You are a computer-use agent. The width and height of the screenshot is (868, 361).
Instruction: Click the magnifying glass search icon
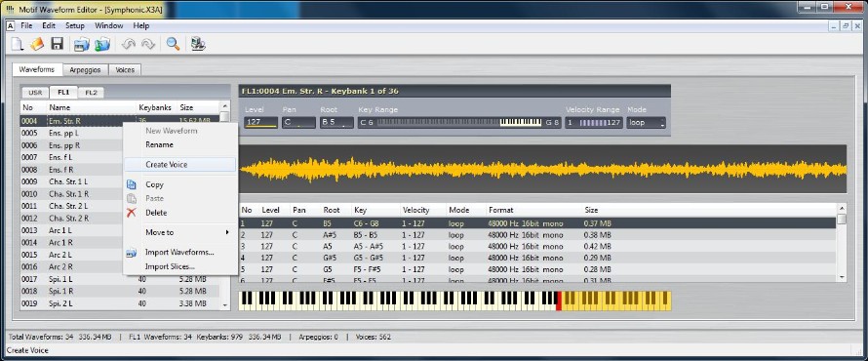click(x=173, y=44)
